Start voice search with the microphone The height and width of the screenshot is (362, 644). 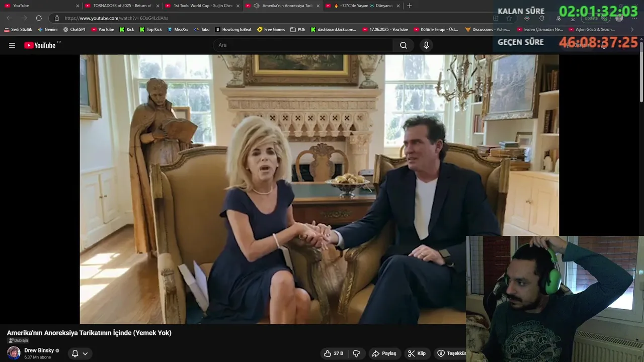tap(426, 45)
